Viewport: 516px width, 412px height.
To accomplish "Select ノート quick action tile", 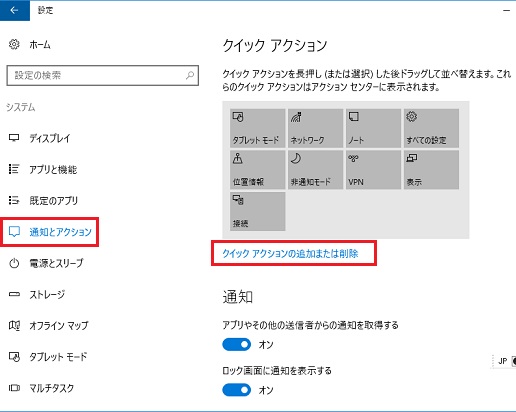I will pos(373,128).
